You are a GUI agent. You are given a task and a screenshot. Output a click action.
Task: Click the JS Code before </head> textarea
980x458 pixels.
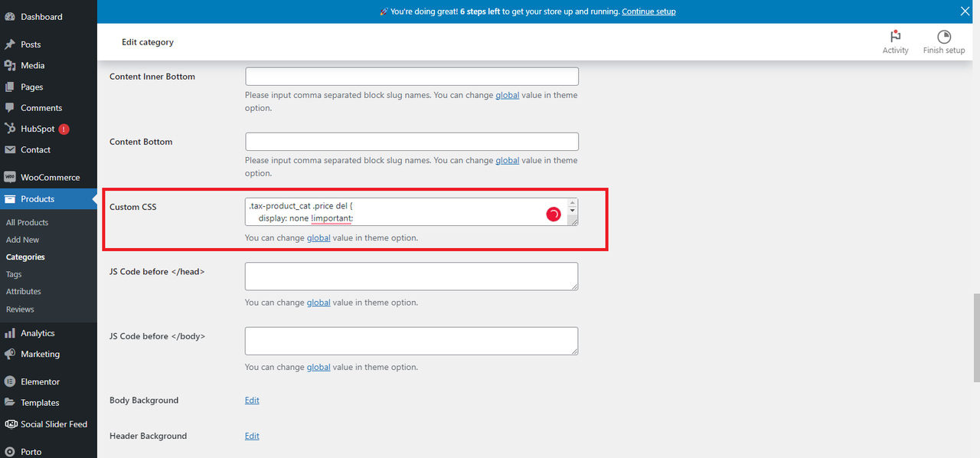412,276
